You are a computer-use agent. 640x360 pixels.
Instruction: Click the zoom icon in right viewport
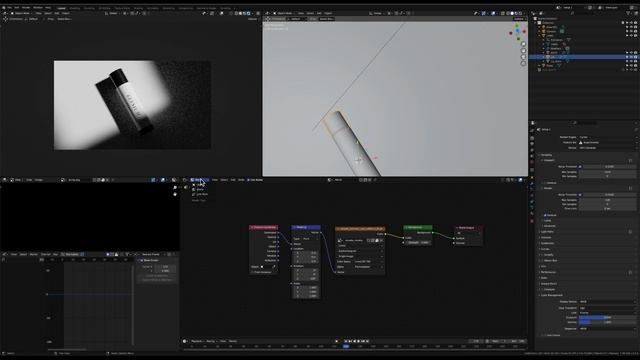pos(523,44)
